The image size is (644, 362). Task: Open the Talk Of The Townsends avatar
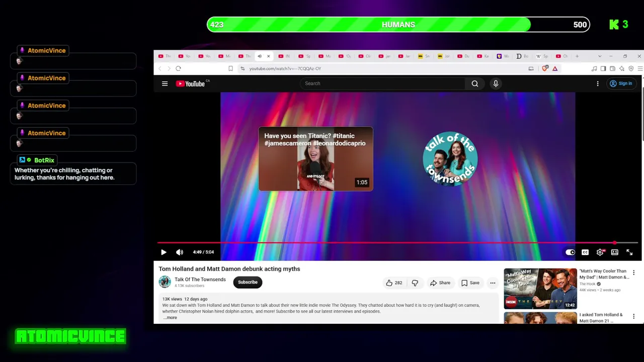click(165, 282)
